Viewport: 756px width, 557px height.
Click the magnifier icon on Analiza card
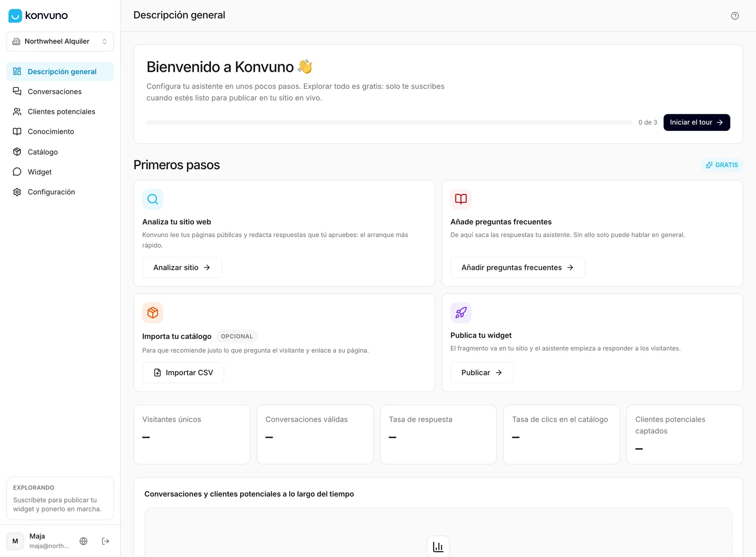tap(153, 199)
